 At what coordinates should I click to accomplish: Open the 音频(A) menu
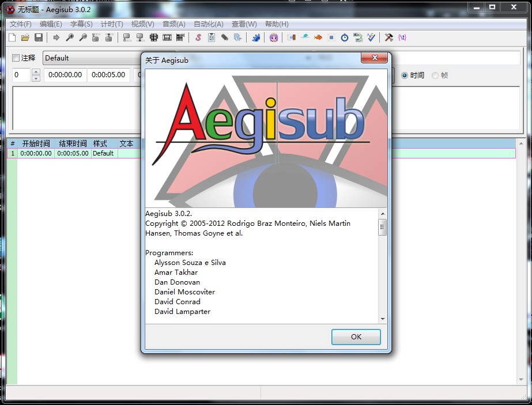click(x=174, y=24)
